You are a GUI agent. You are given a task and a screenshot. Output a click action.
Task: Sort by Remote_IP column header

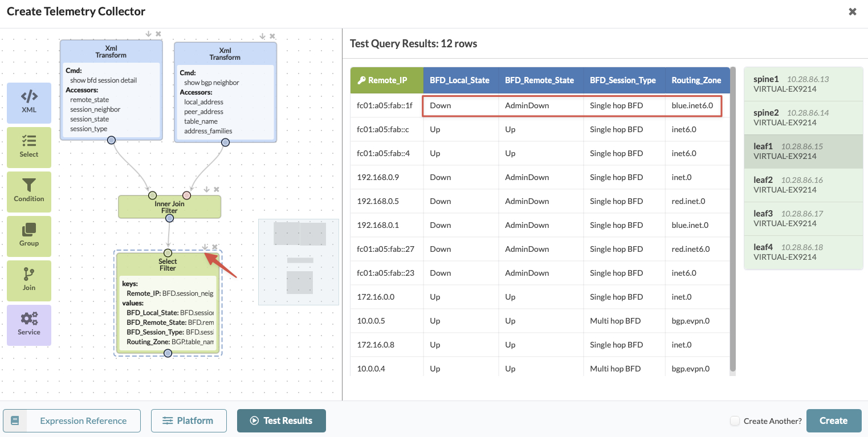click(x=387, y=80)
